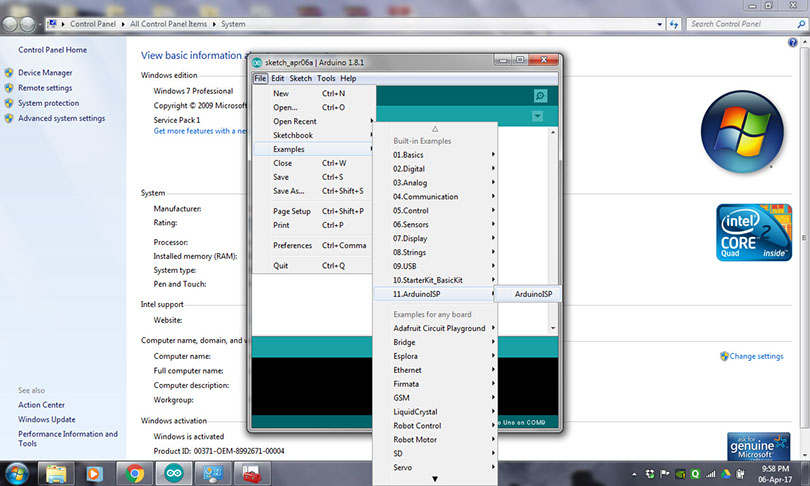The image size is (810, 486).
Task: Click the examples menu scroll-down triangle
Action: click(x=435, y=479)
